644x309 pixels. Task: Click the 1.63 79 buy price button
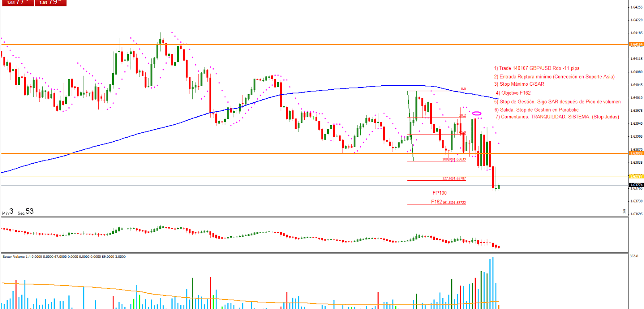click(50, 2)
